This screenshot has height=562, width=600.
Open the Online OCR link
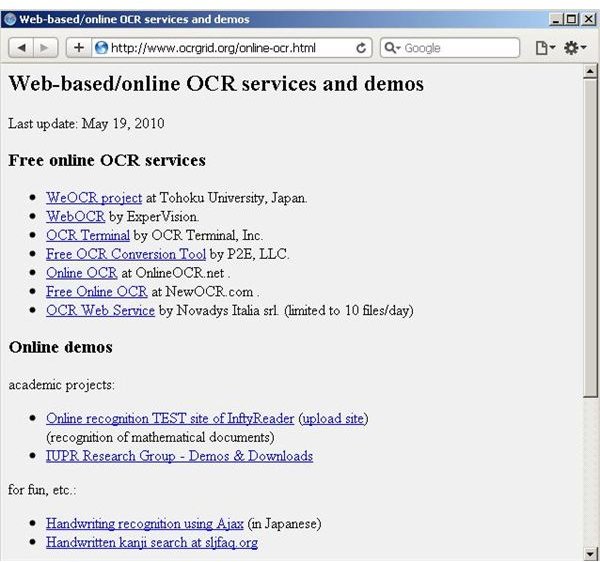coord(82,273)
